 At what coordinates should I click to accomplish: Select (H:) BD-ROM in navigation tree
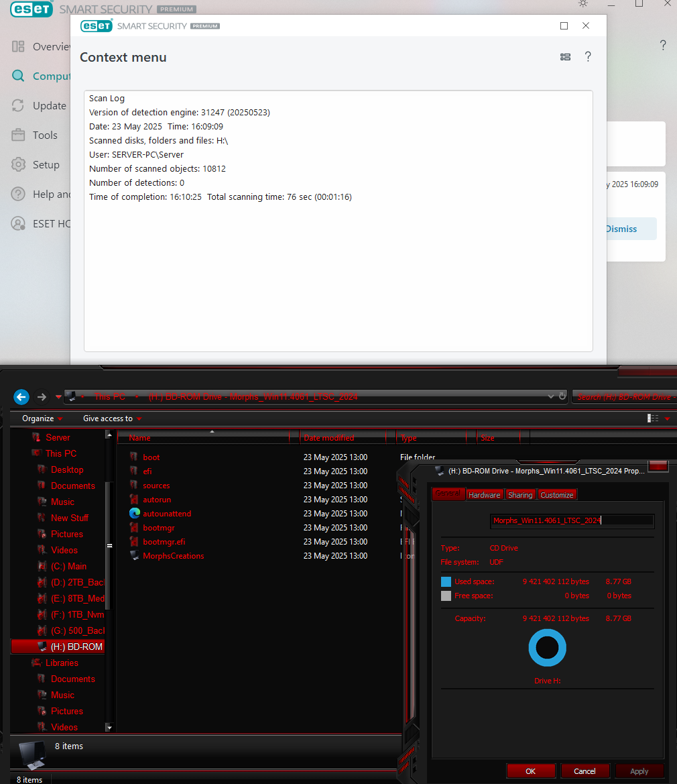[x=58, y=647]
